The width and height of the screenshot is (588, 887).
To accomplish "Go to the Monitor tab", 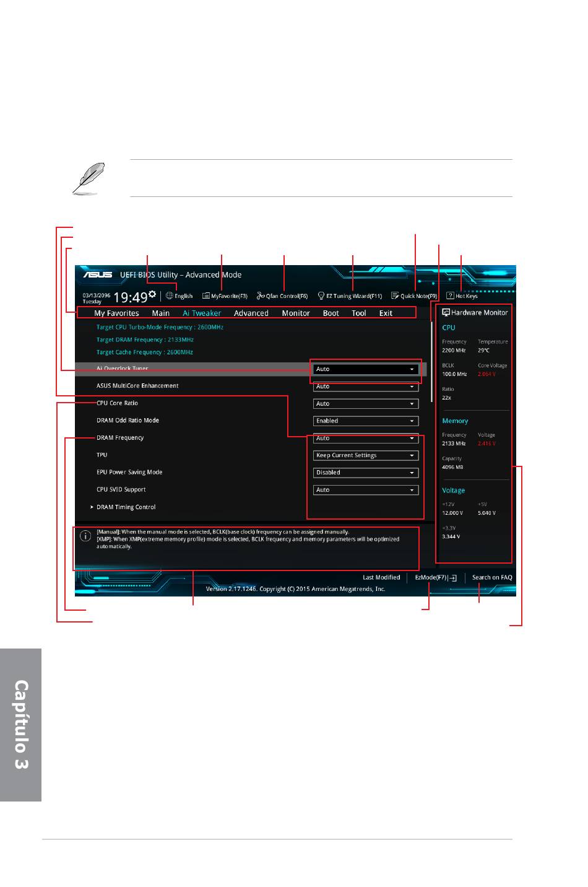I will click(x=296, y=313).
